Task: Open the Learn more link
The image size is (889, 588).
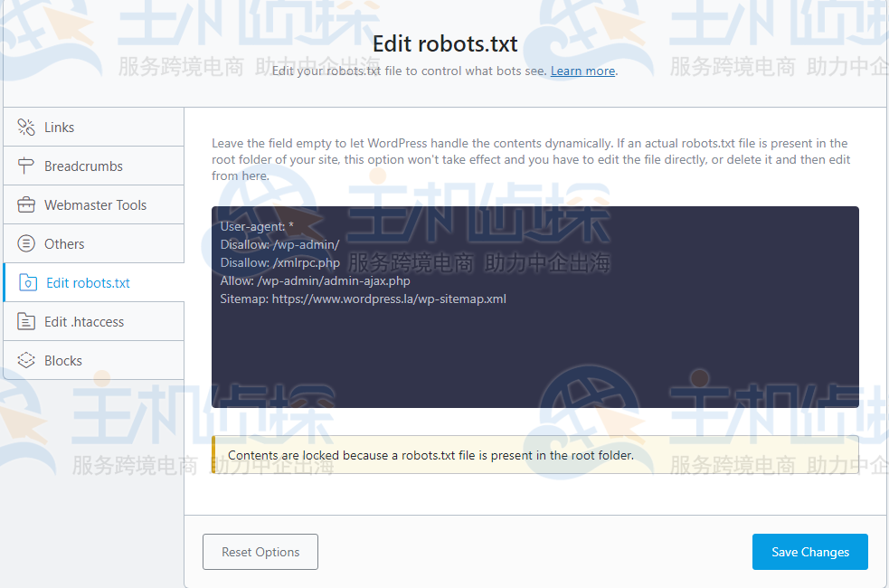Action: [x=582, y=71]
